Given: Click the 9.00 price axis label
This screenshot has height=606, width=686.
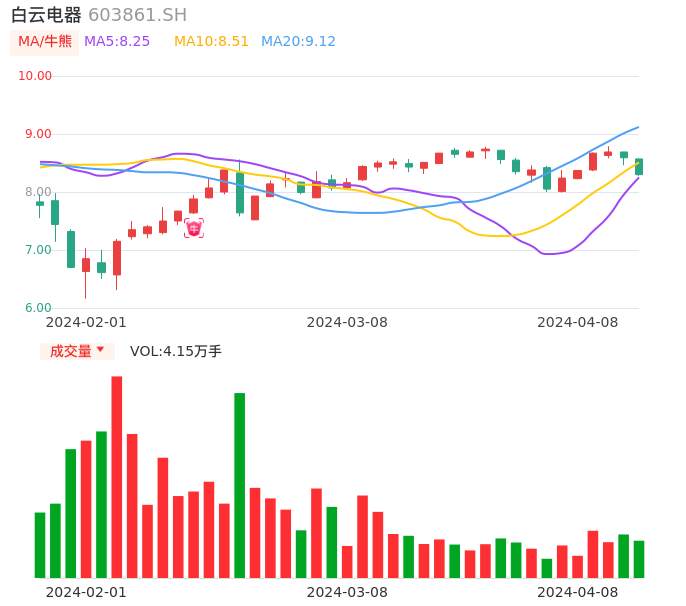Looking at the screenshot, I should point(38,134).
